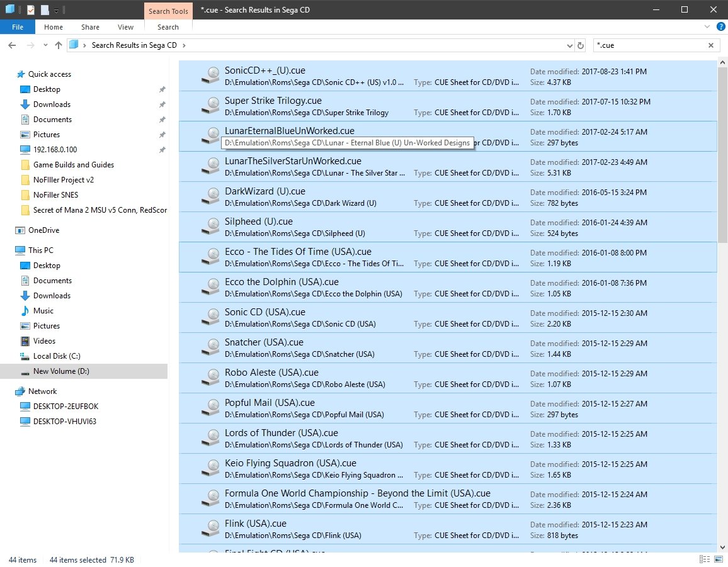Select the Search Tools contextual tab
The width and height of the screenshot is (728, 567).
[x=168, y=11]
